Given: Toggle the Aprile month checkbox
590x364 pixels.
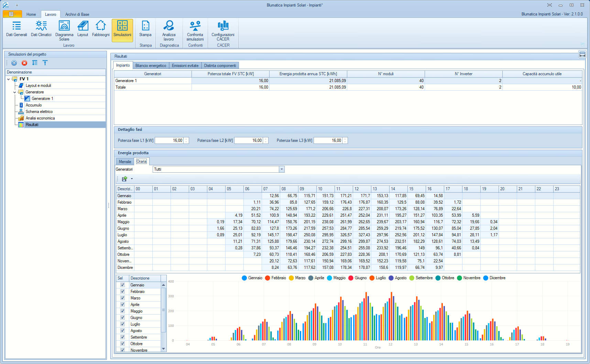Looking at the screenshot, I should coord(122,305).
